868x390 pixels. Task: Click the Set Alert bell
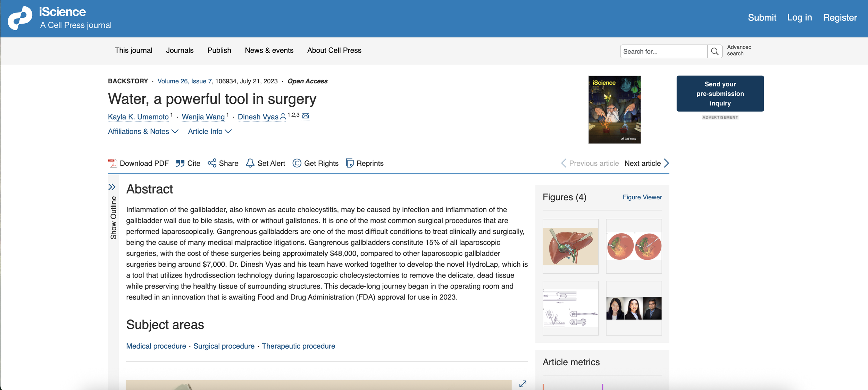point(250,163)
